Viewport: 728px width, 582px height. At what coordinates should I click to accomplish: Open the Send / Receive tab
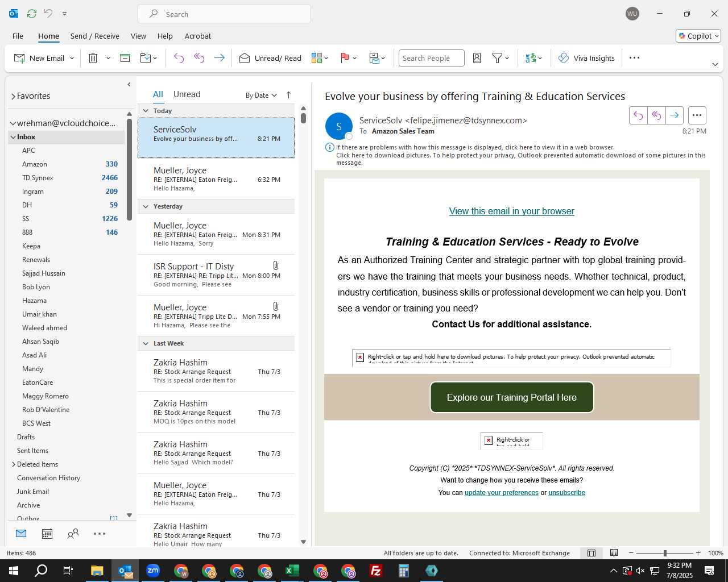(95, 36)
